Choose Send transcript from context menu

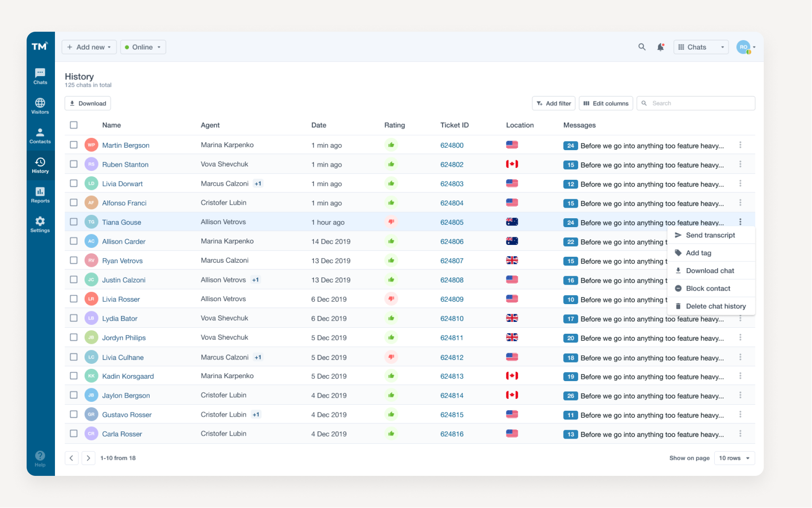pos(710,235)
